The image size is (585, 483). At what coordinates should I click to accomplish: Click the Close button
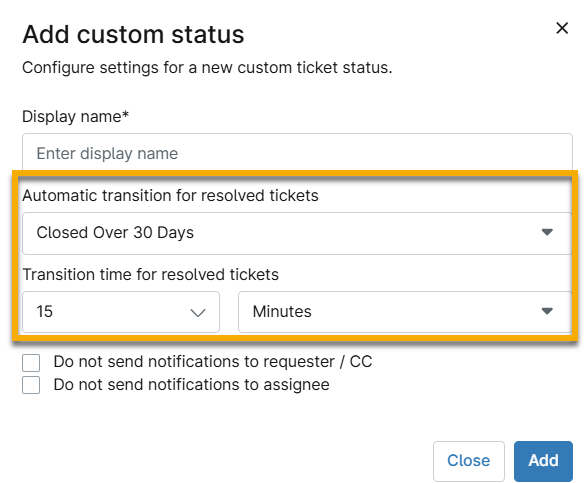pos(469,461)
